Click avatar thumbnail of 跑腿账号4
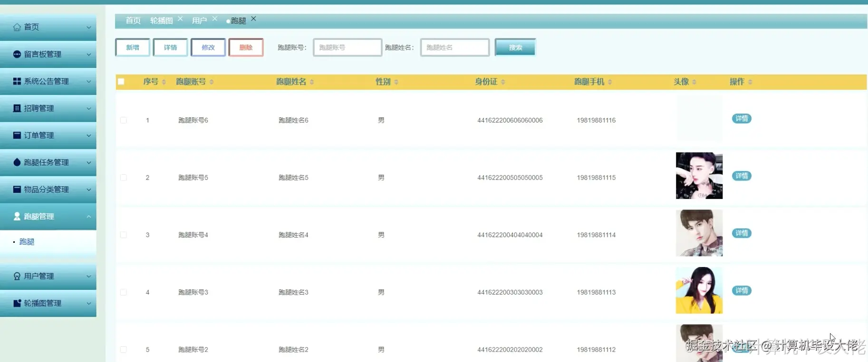Screen dimensions: 868x362 point(699,233)
